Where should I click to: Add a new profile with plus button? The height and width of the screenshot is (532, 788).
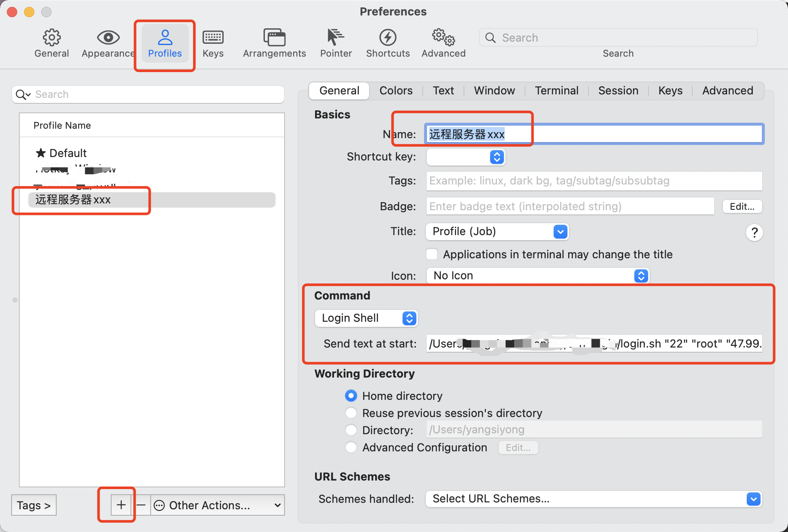click(121, 505)
